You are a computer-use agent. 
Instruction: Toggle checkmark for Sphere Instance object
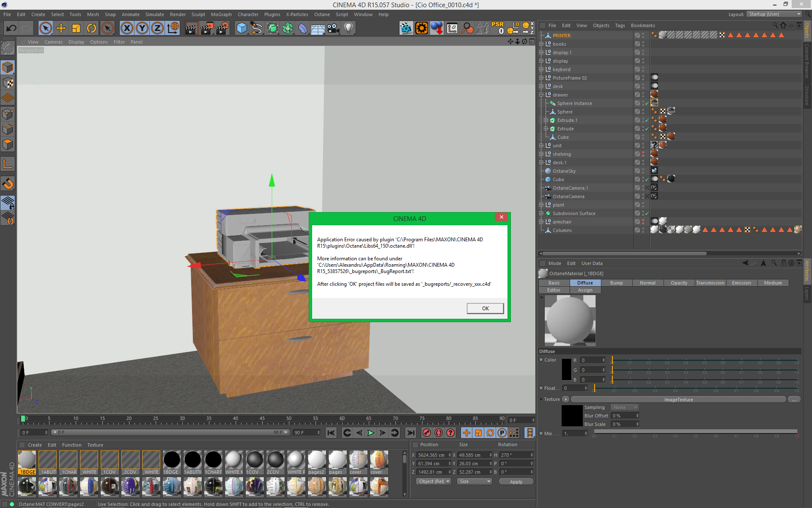click(647, 103)
